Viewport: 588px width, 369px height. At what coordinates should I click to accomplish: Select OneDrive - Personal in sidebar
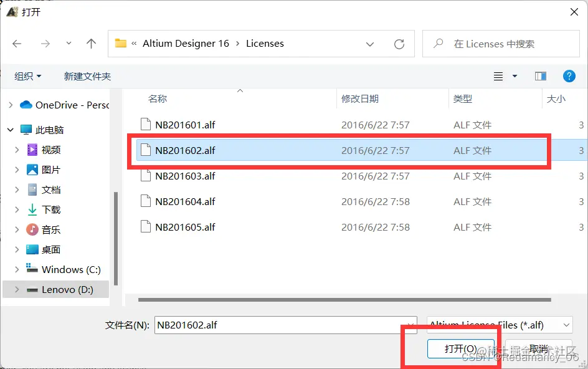[64, 105]
